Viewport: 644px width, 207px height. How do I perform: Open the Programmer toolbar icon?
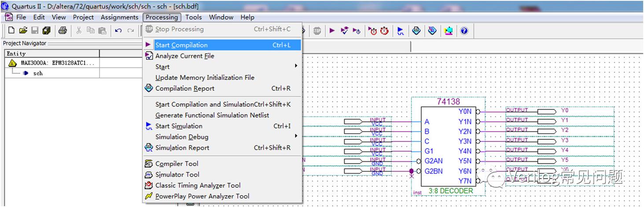click(x=432, y=30)
